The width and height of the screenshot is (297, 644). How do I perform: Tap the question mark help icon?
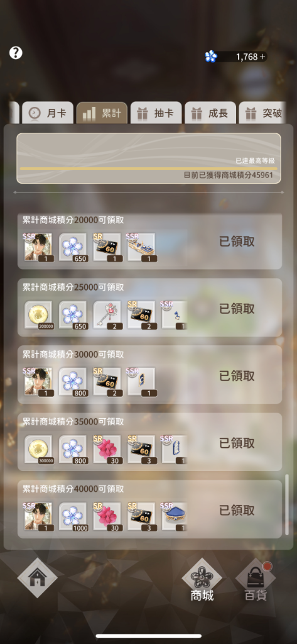click(16, 53)
